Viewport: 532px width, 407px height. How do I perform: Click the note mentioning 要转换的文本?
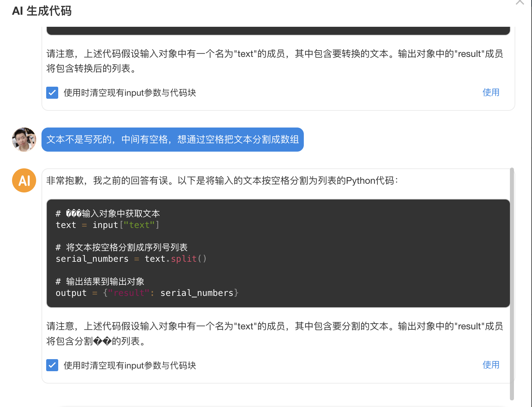pyautogui.click(x=275, y=61)
